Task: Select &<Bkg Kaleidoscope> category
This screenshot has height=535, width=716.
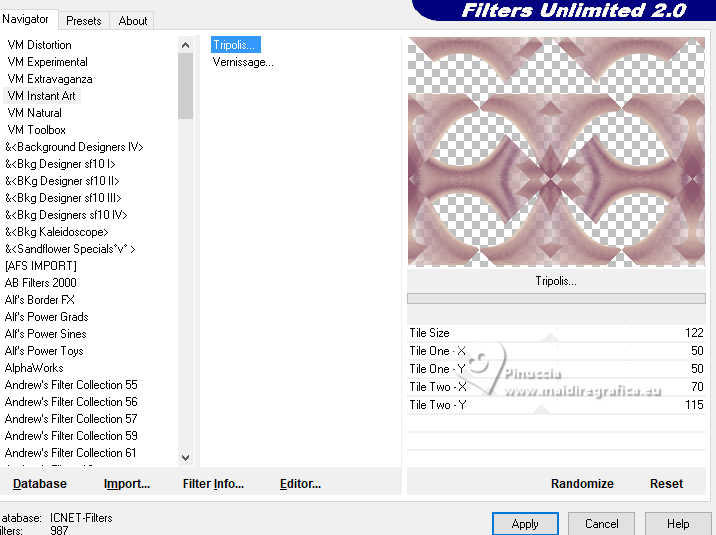Action: click(57, 232)
